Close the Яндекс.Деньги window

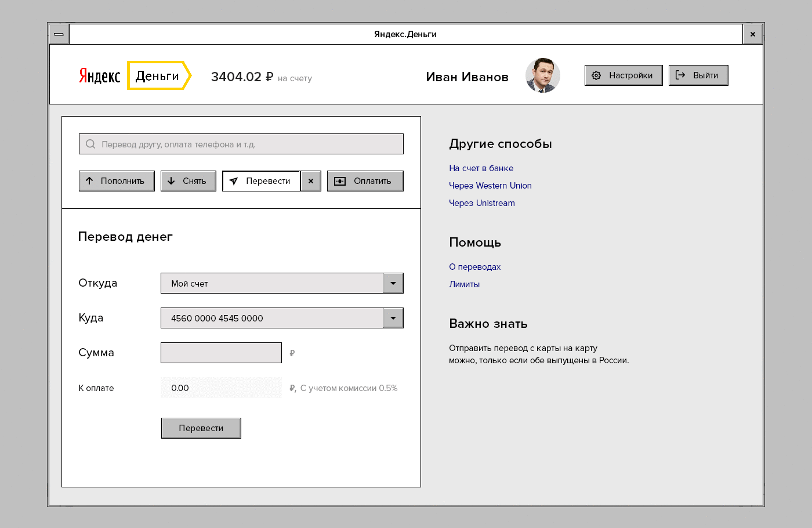(x=752, y=34)
